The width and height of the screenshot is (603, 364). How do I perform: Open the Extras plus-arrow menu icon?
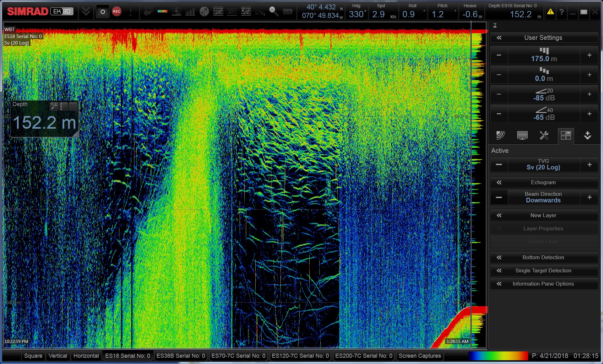point(587,136)
